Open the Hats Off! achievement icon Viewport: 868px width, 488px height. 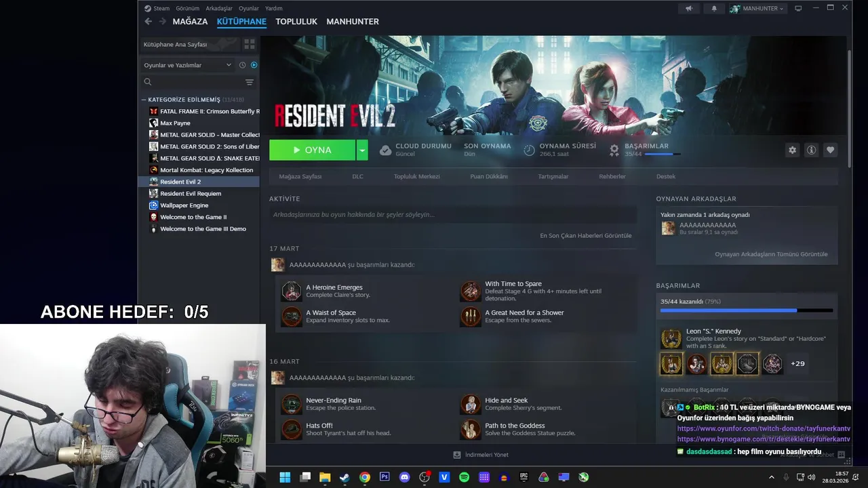(x=292, y=430)
